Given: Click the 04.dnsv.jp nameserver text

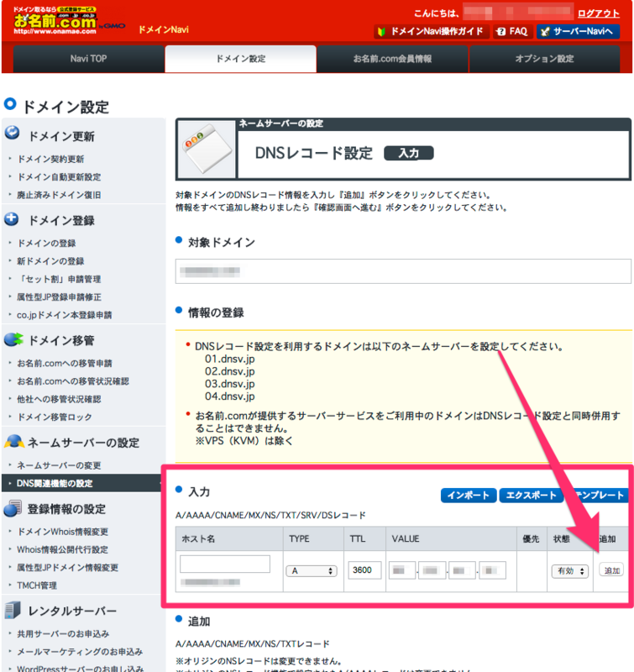Looking at the screenshot, I should pos(229,396).
